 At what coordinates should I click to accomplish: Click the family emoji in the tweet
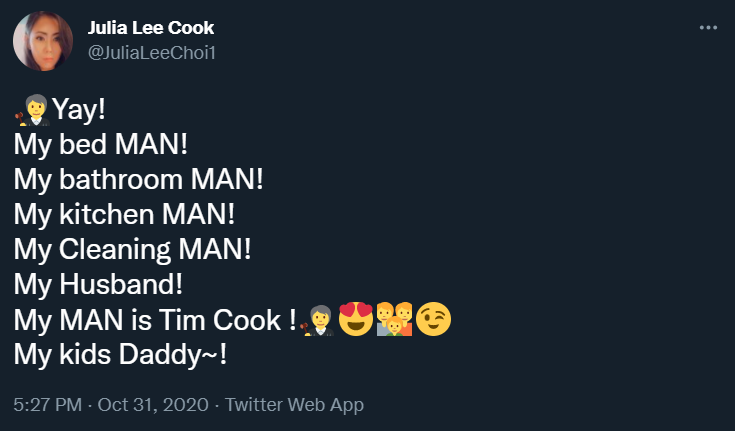click(x=394, y=320)
